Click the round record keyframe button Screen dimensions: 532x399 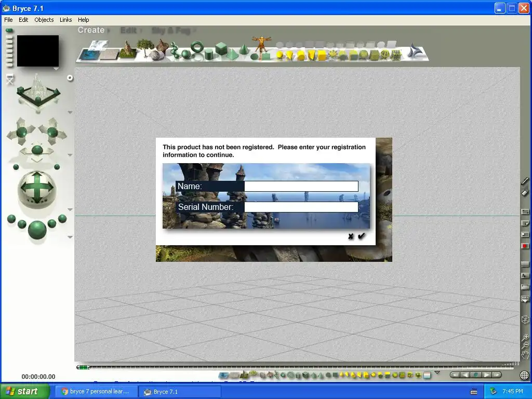(x=476, y=375)
